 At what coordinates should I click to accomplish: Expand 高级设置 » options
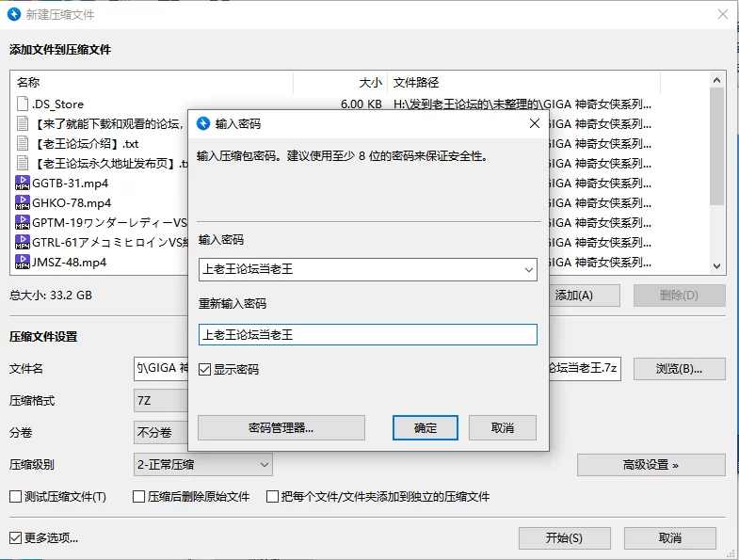pos(651,465)
